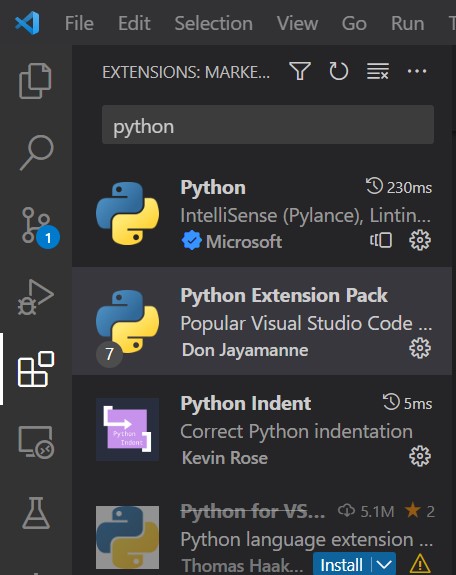Click Correct Python indentation description
This screenshot has height=575, width=456.
pyautogui.click(x=296, y=431)
